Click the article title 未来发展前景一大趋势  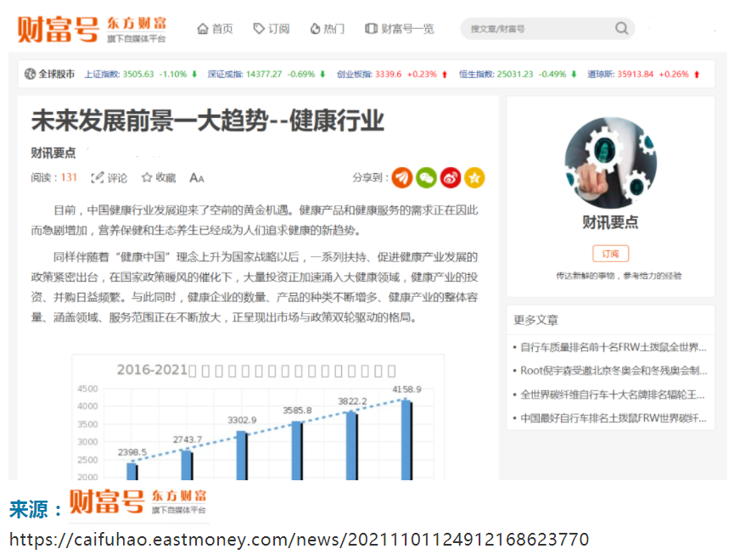point(208,120)
